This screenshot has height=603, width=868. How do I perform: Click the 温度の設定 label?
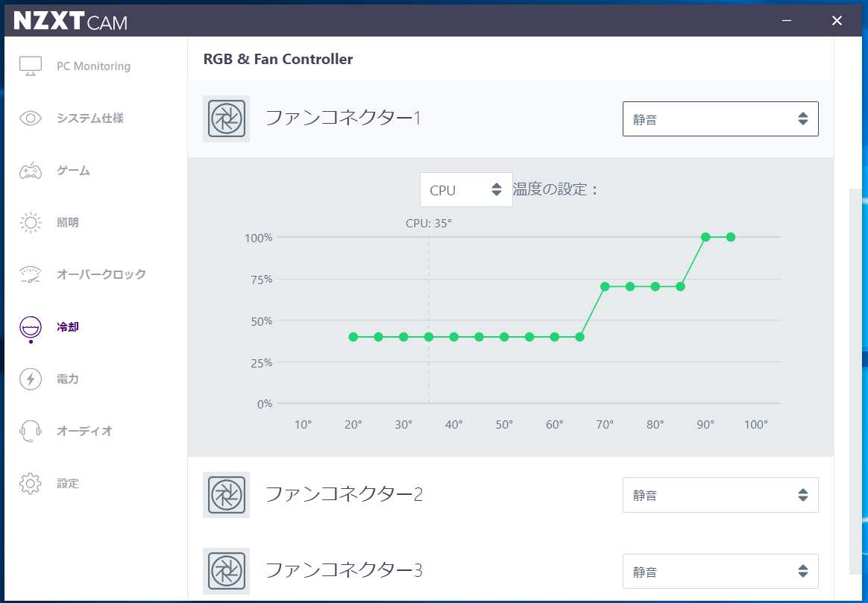coord(556,189)
